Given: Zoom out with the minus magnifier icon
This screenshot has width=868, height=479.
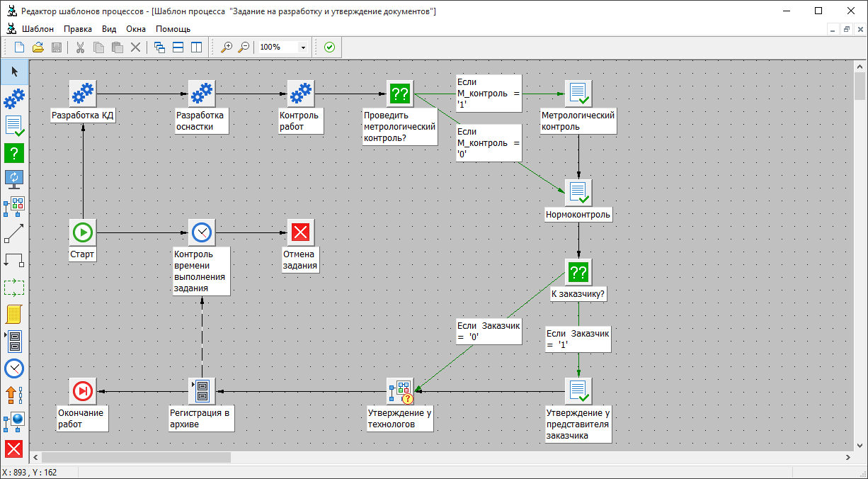Looking at the screenshot, I should click(244, 47).
